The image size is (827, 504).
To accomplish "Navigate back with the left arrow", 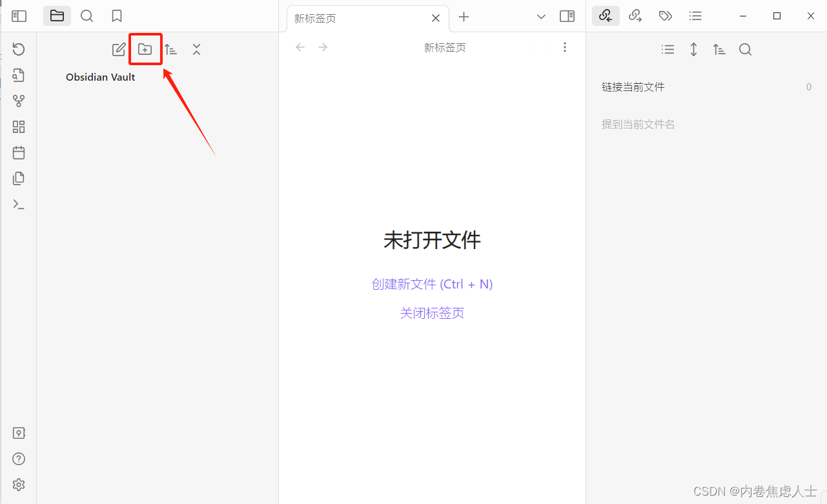I will pyautogui.click(x=300, y=47).
